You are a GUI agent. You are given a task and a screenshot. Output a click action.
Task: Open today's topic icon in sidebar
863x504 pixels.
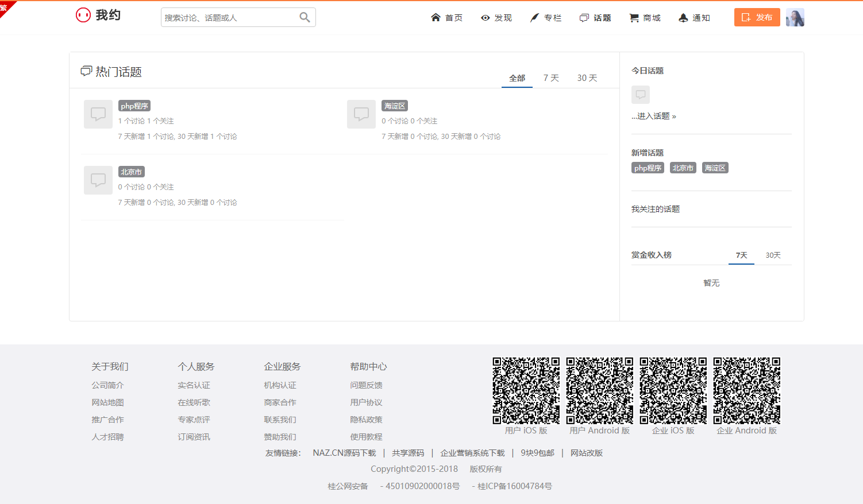[641, 95]
